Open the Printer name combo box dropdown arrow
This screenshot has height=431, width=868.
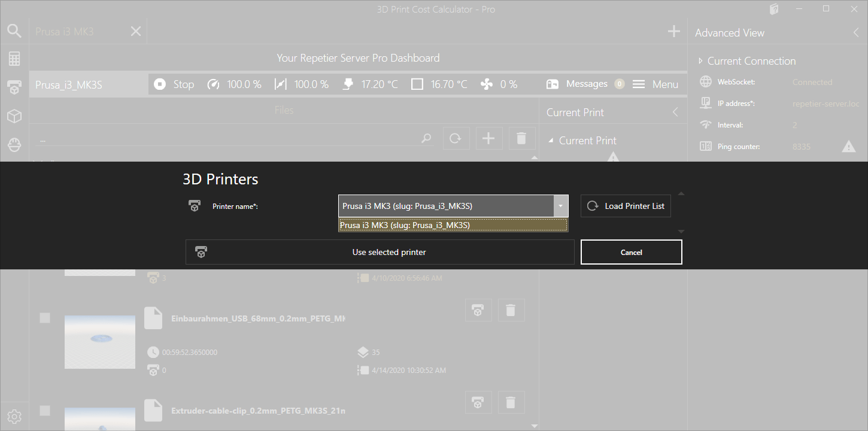point(560,206)
